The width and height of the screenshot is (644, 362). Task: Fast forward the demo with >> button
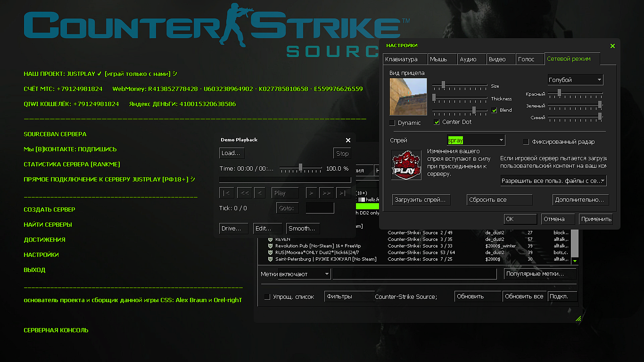[x=326, y=193]
